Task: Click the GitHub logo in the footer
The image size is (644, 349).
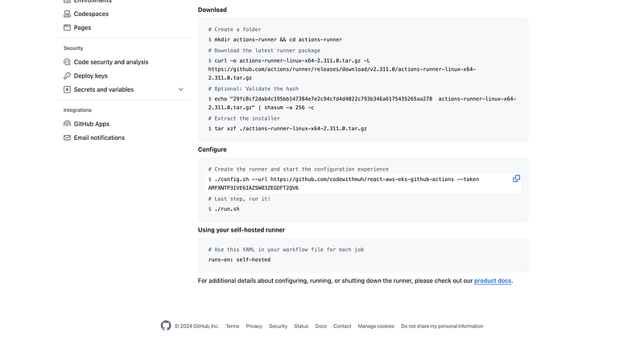Action: coord(166,326)
